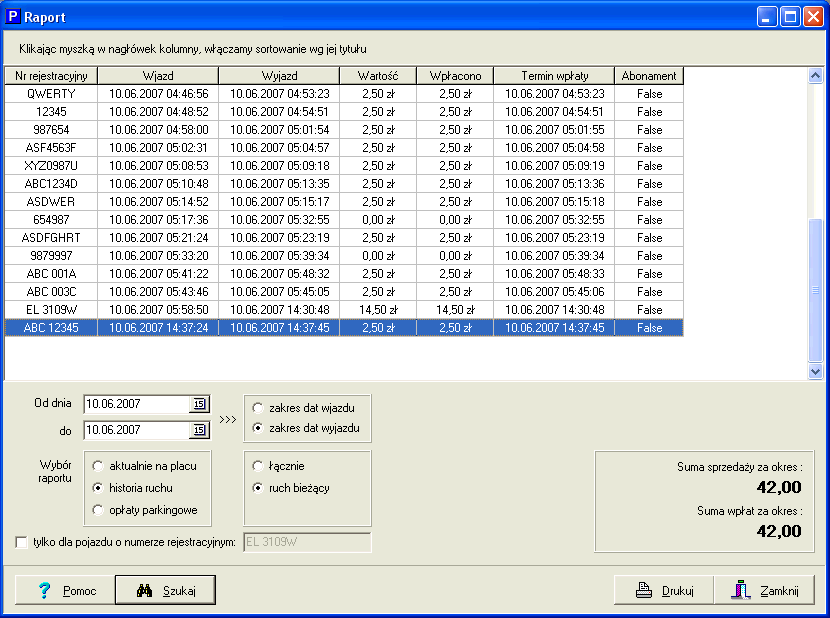Select the row 987654
The image size is (830, 618).
[344, 130]
